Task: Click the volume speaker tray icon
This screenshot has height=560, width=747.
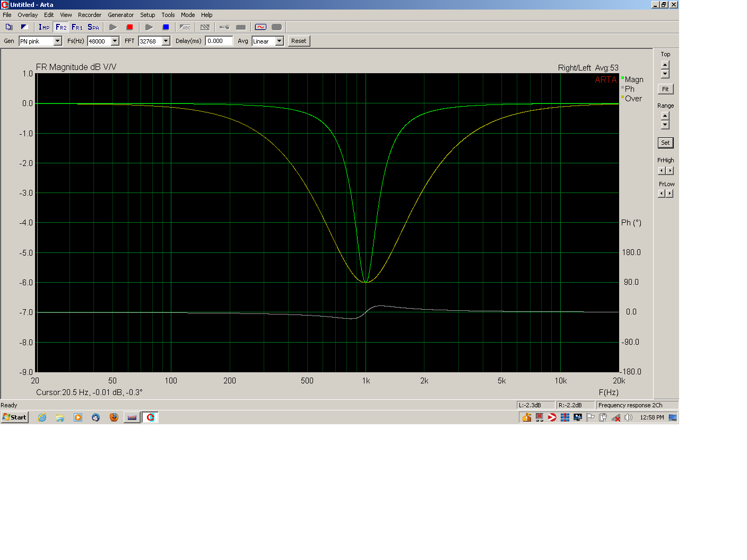Action: pos(629,417)
